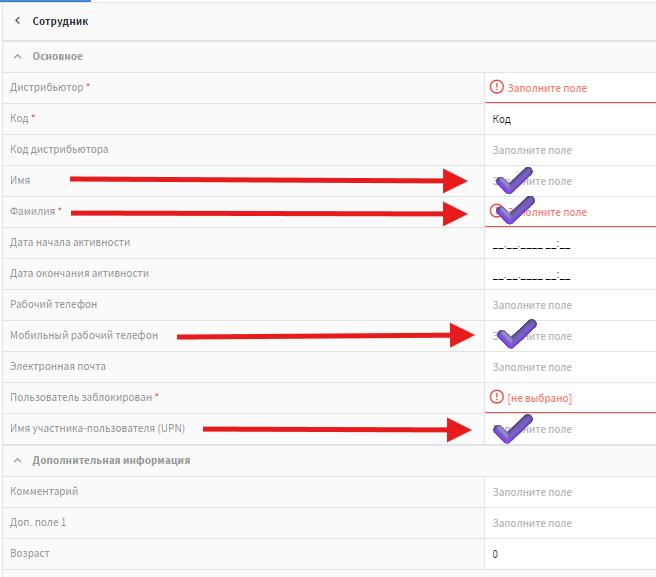
Task: Click the Возраст numeric field
Action: point(570,554)
